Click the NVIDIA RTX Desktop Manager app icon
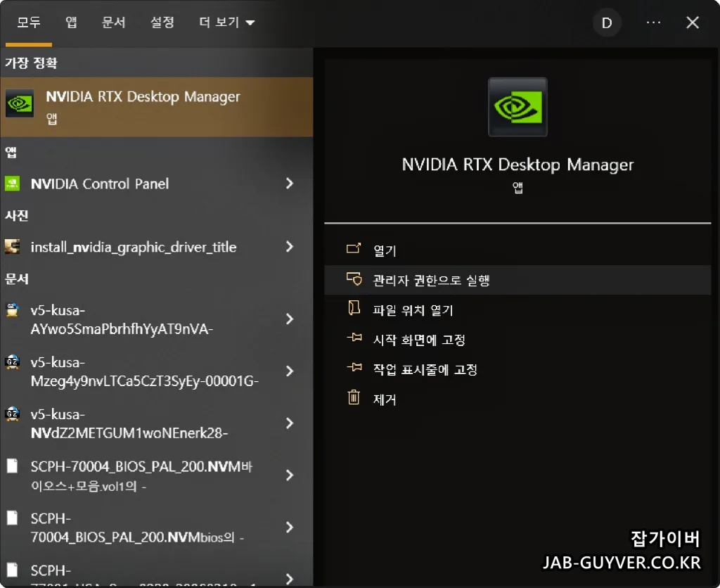The height and width of the screenshot is (588, 720). (x=19, y=104)
